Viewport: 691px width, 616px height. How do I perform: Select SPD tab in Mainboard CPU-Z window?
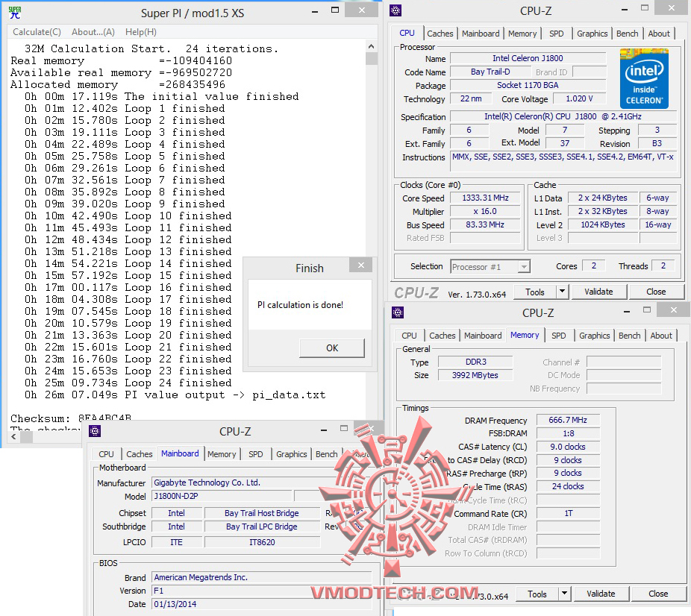pos(255,454)
